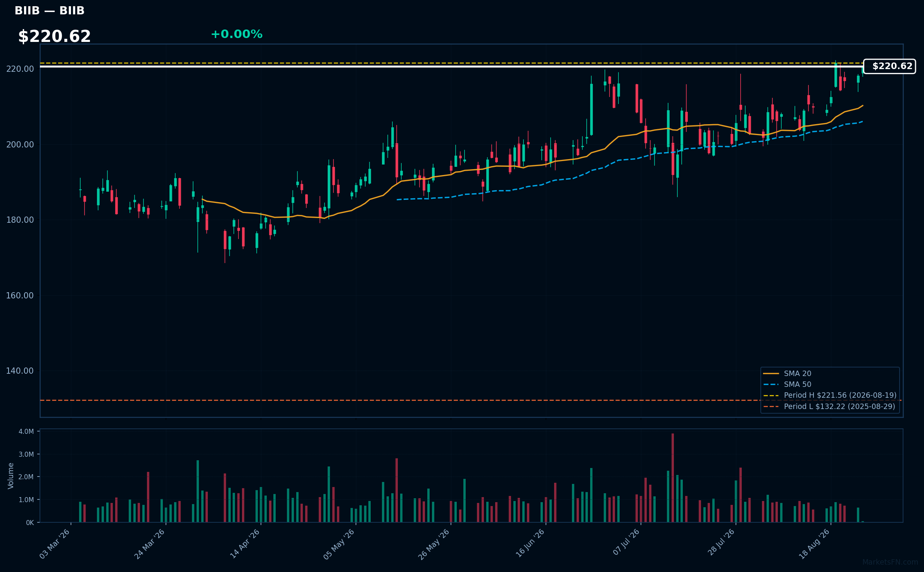Click the 160.00 y-axis label
The height and width of the screenshot is (572, 924).
(x=20, y=296)
